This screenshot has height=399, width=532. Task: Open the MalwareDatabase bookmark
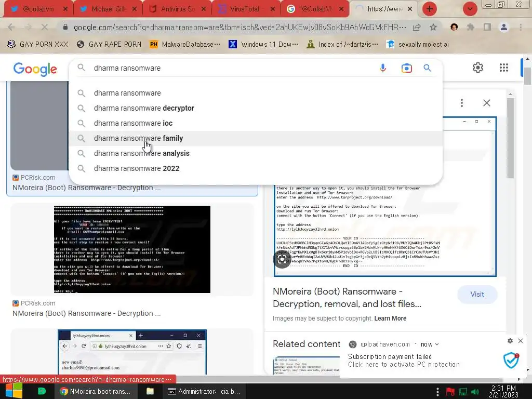tap(185, 45)
